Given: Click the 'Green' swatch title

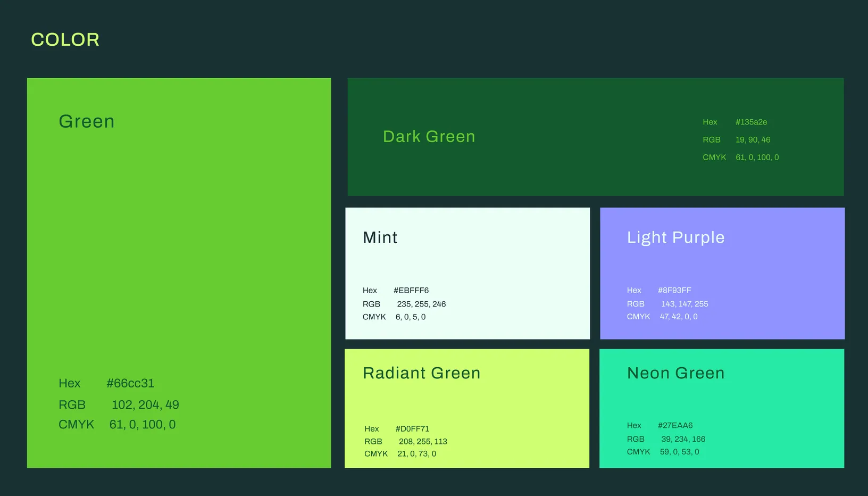Looking at the screenshot, I should 87,121.
